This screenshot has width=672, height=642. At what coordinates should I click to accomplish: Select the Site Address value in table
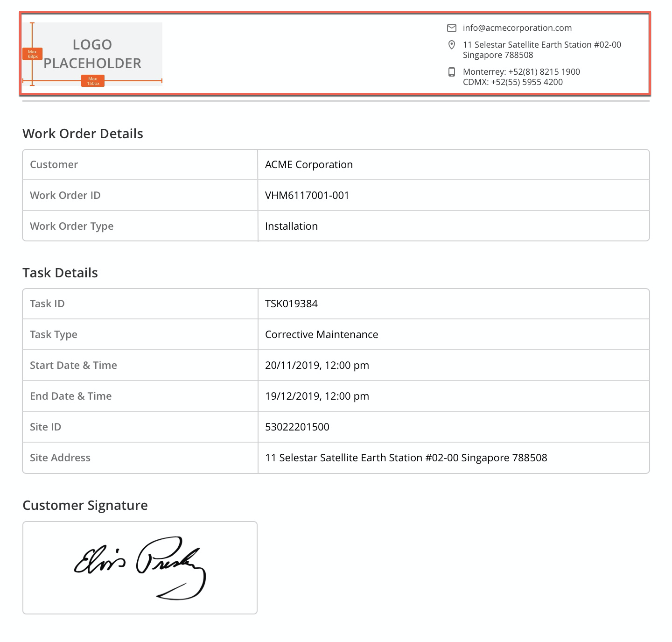click(x=406, y=458)
